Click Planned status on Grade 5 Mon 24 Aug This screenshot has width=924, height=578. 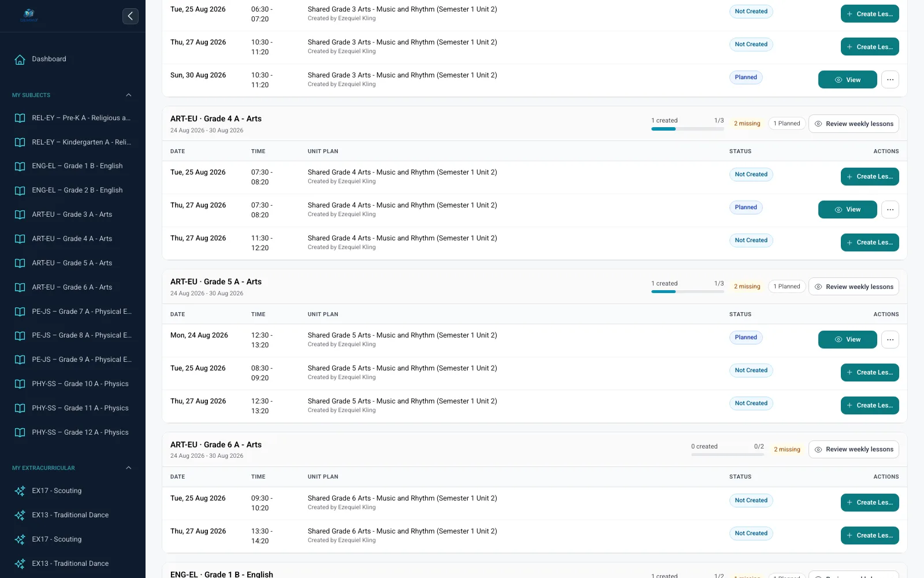click(746, 338)
